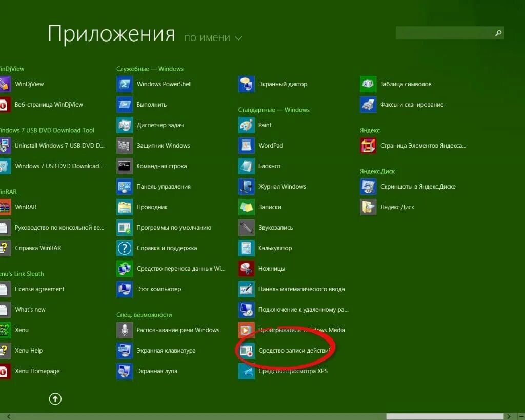Launch Звукозапись recorder icon
The image size is (525, 420).
(x=247, y=227)
